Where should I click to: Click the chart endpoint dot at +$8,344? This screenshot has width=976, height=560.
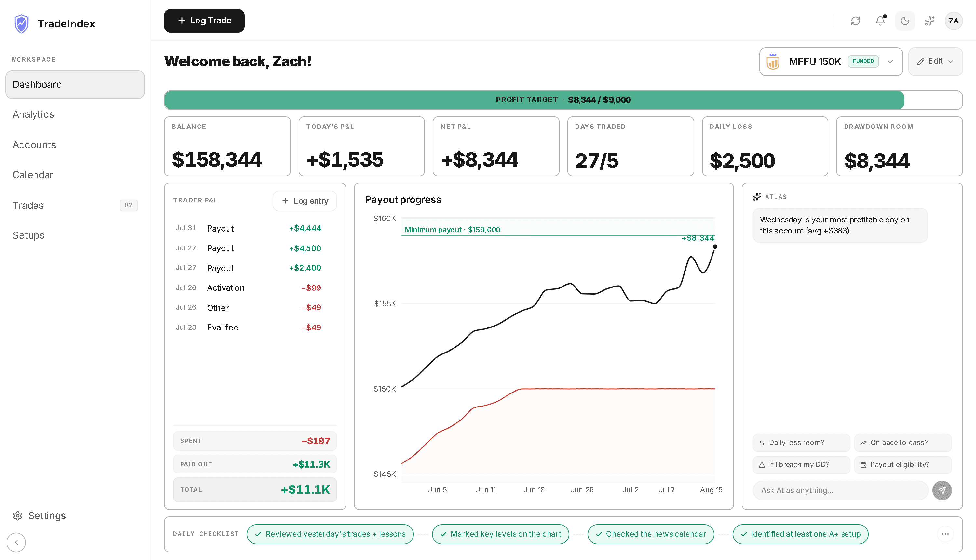tap(715, 247)
